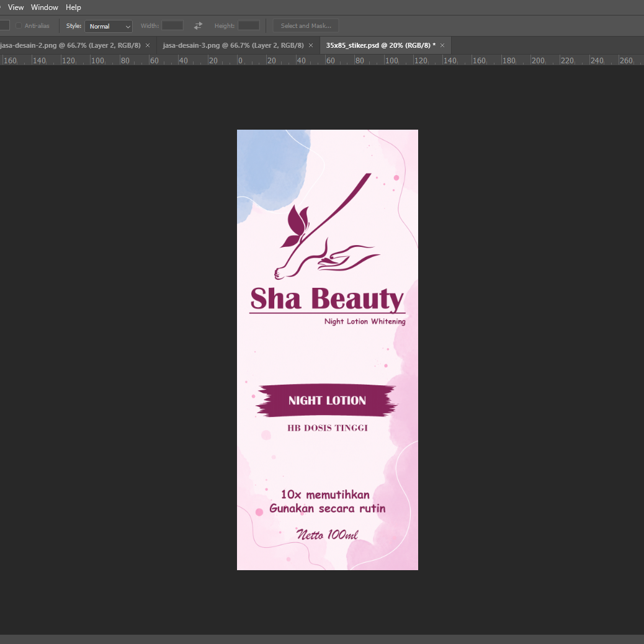The image size is (644, 644).
Task: Open the View menu
Action: (16, 7)
